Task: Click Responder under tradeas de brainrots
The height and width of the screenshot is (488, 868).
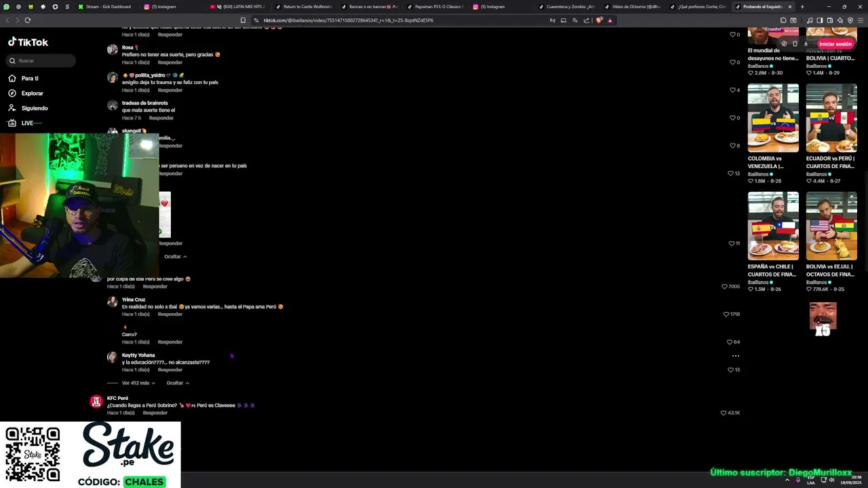Action: tap(161, 118)
